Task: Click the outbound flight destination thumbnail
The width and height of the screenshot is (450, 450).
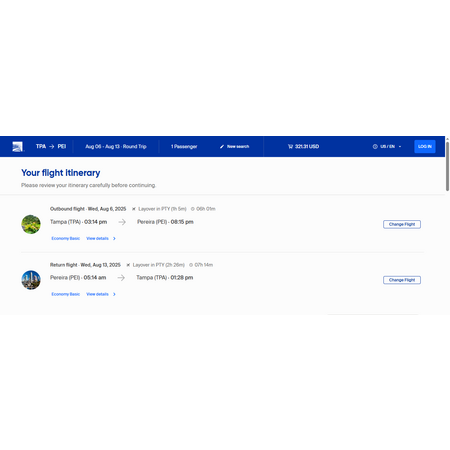Action: pos(31,224)
